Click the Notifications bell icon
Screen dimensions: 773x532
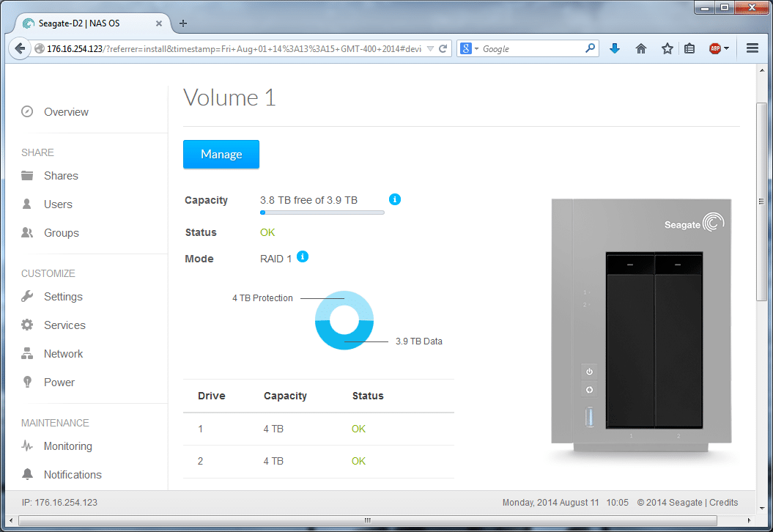pyautogui.click(x=27, y=474)
